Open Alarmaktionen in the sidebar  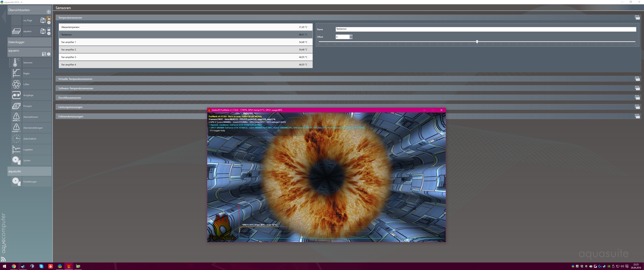pos(31,117)
